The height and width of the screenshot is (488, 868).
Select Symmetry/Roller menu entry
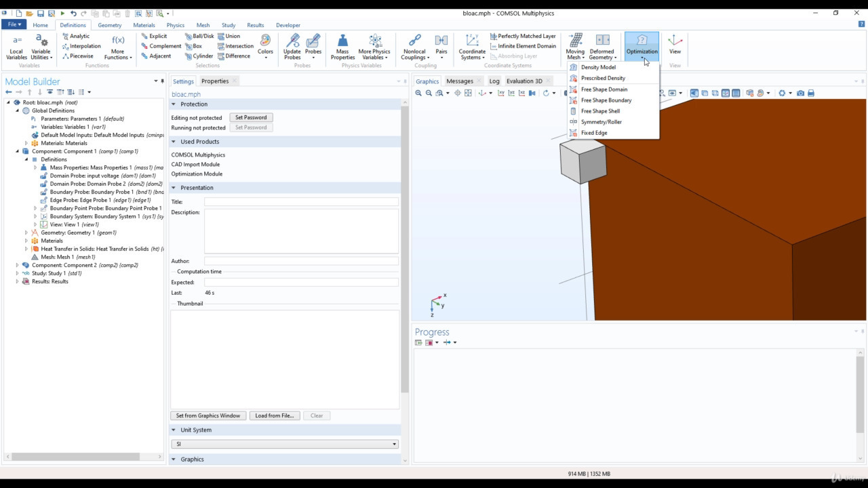click(x=613, y=122)
